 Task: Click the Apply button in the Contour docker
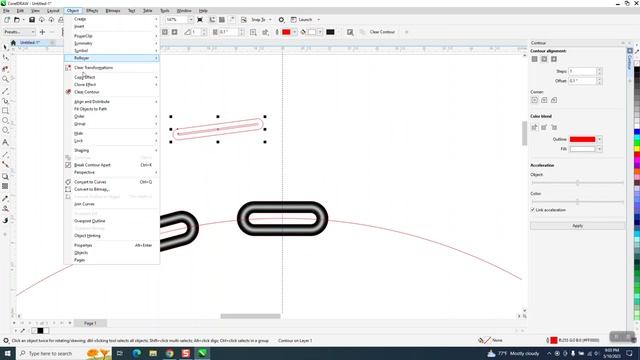[x=577, y=226]
